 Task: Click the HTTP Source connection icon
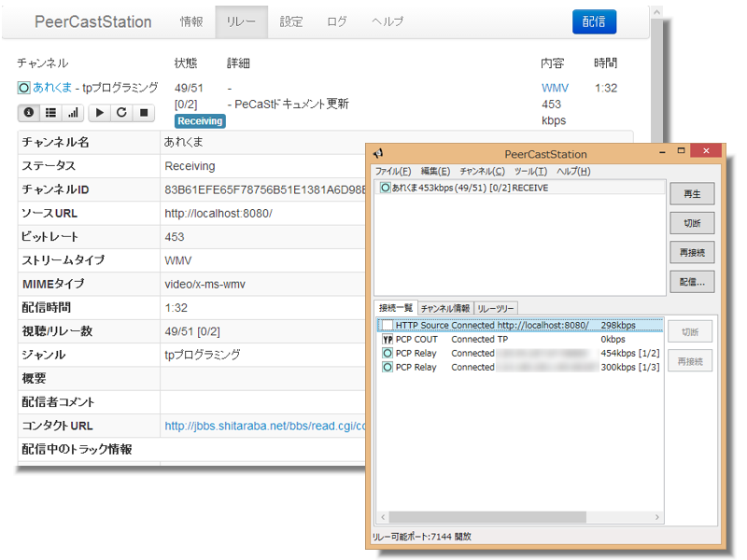[388, 325]
